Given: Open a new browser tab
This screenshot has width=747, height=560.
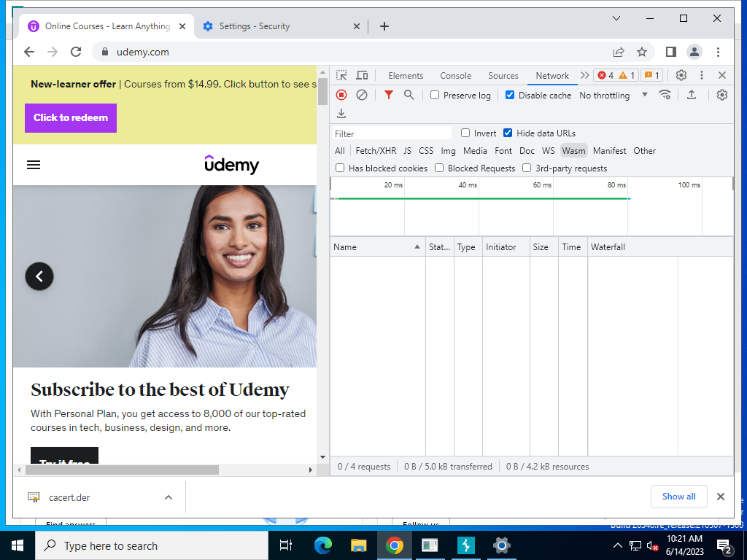Looking at the screenshot, I should point(384,26).
